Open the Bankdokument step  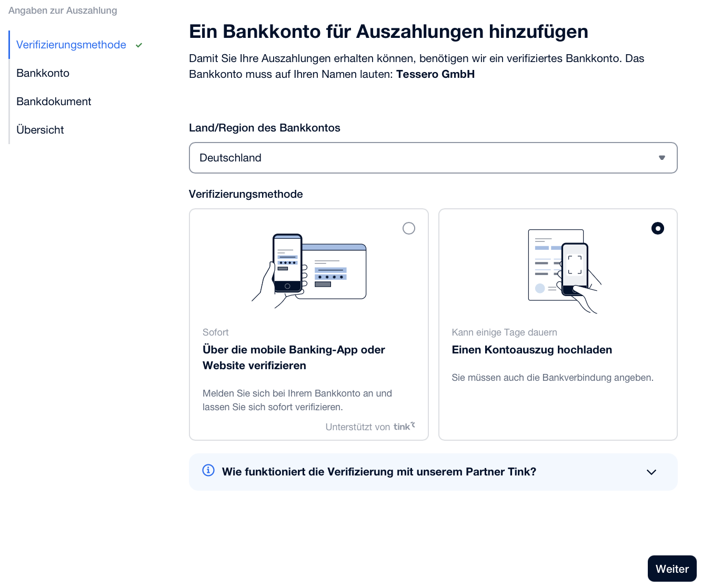[x=54, y=102]
